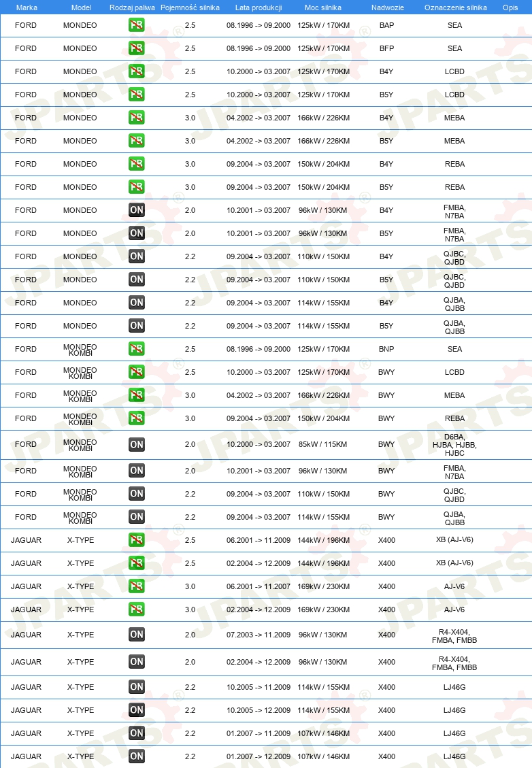The height and width of the screenshot is (768, 532).
Task: Click 166kW / 226KM in Mondeo Kombi row
Action: pos(323,395)
